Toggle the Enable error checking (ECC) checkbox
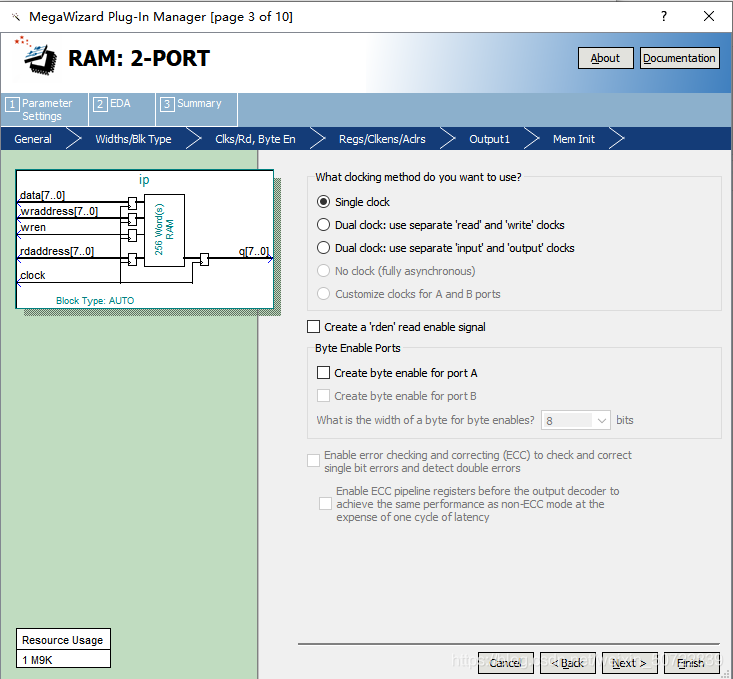 [x=313, y=461]
